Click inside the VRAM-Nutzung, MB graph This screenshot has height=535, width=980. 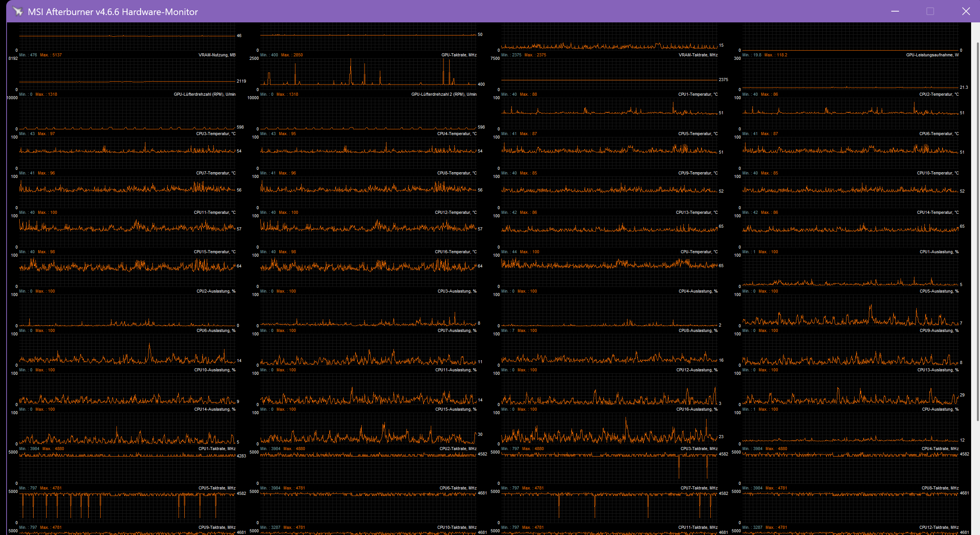(x=127, y=73)
